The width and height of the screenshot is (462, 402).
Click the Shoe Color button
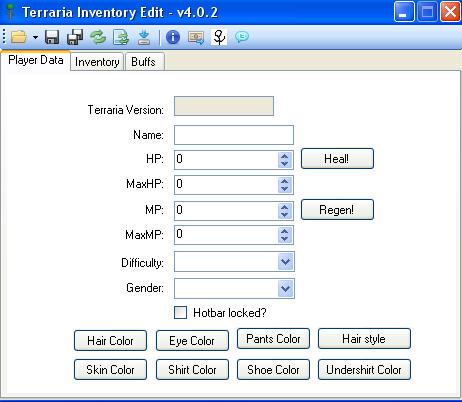(273, 370)
